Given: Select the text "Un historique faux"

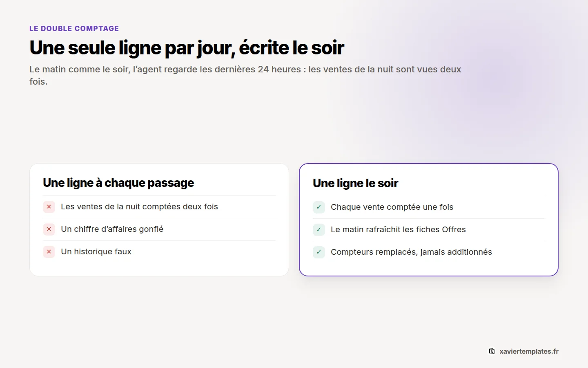Looking at the screenshot, I should 96,252.
